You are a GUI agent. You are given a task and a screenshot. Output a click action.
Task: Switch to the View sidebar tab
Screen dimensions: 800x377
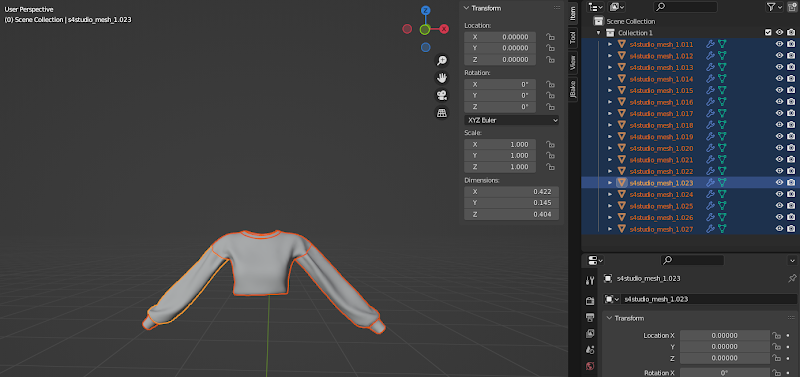click(573, 62)
